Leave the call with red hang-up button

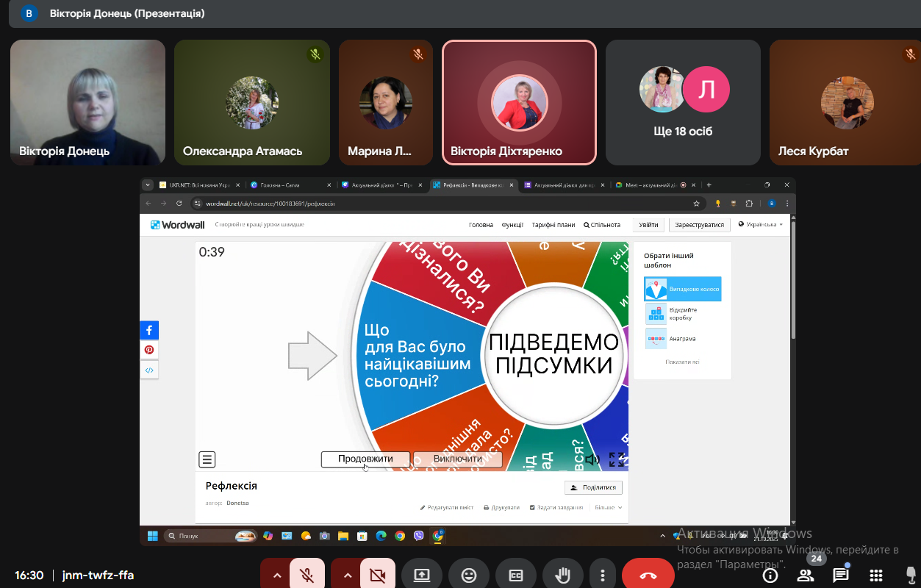point(648,576)
